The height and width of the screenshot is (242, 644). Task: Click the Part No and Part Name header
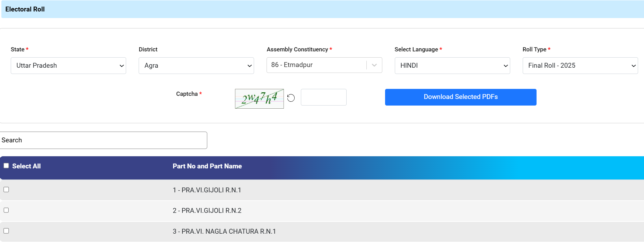207,166
